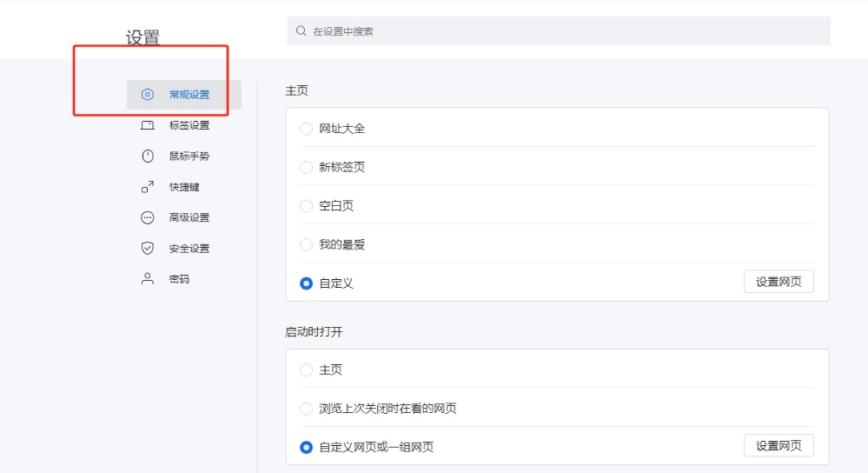Click 设置网页 button in the 主页 section
The height and width of the screenshot is (473, 868).
[779, 282]
